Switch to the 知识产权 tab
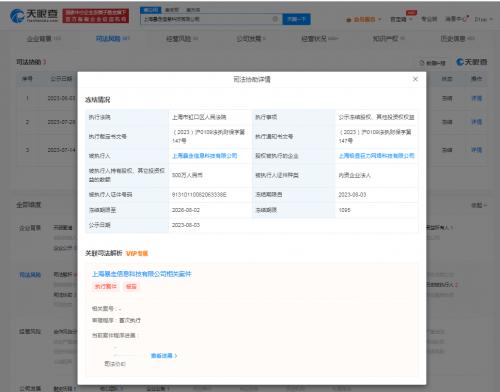The width and height of the screenshot is (500, 392). (x=388, y=39)
